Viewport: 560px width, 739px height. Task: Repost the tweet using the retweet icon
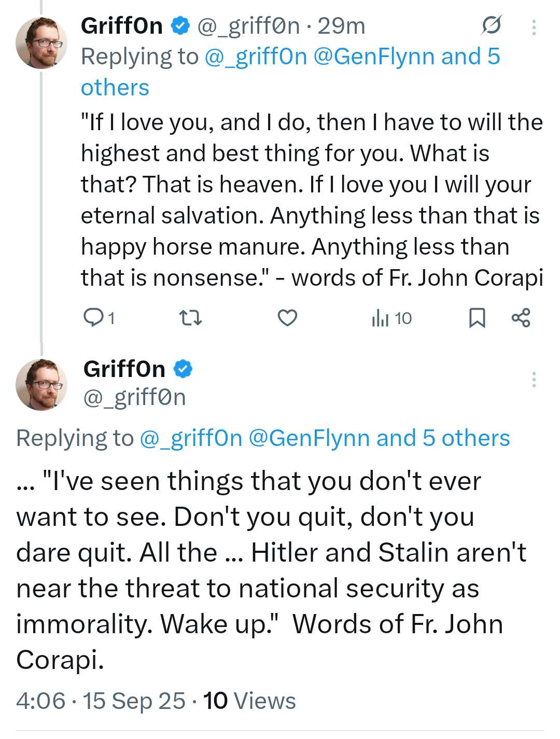190,317
